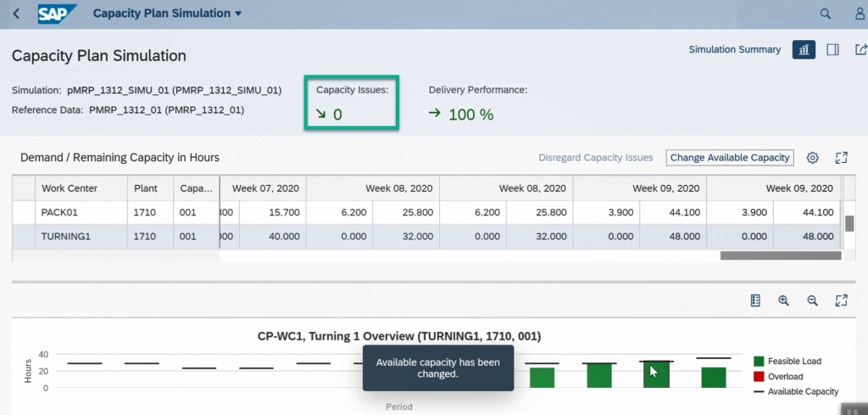The image size is (868, 415).
Task: Zoom in on the chart
Action: tap(783, 300)
